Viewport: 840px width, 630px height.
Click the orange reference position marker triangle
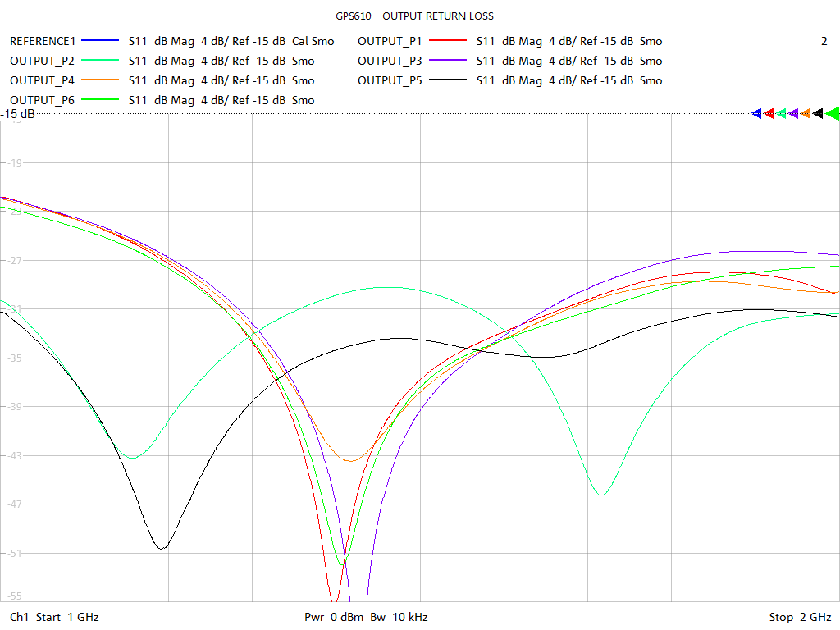(x=806, y=113)
